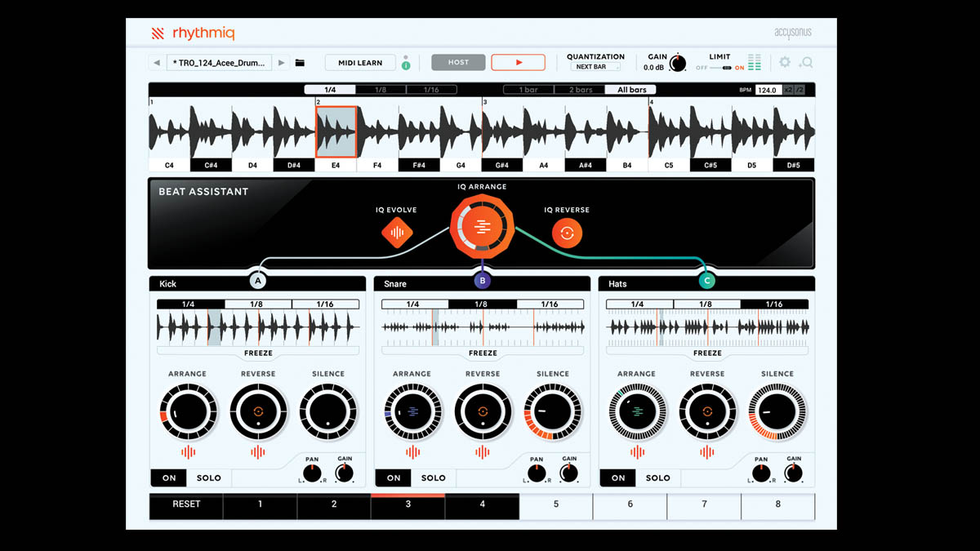Toggle the HOST sync button
The width and height of the screenshot is (980, 551).
(458, 62)
